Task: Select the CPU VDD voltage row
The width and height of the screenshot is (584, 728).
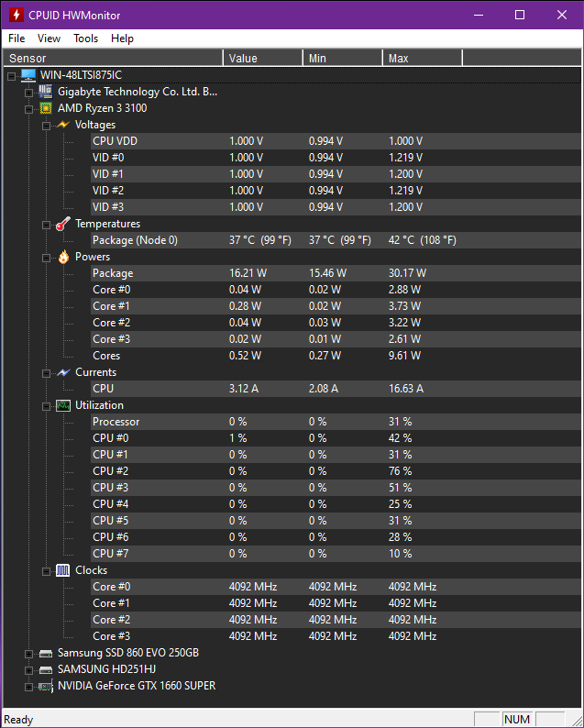Action: point(115,141)
